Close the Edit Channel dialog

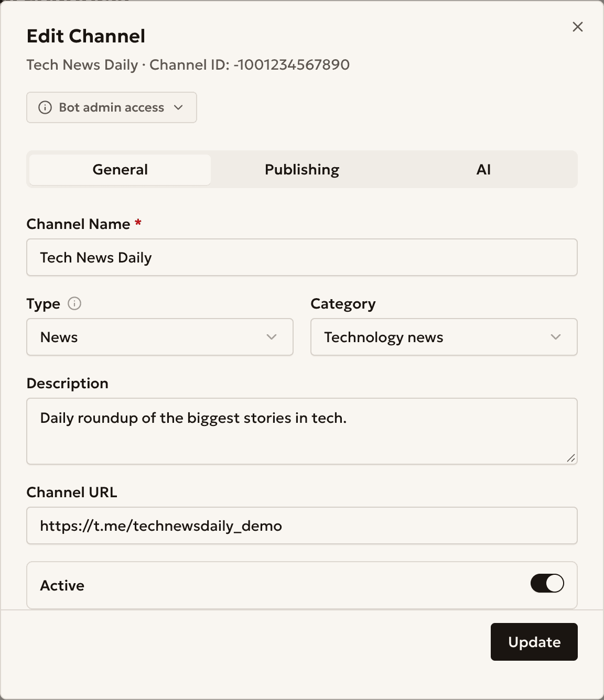(578, 27)
